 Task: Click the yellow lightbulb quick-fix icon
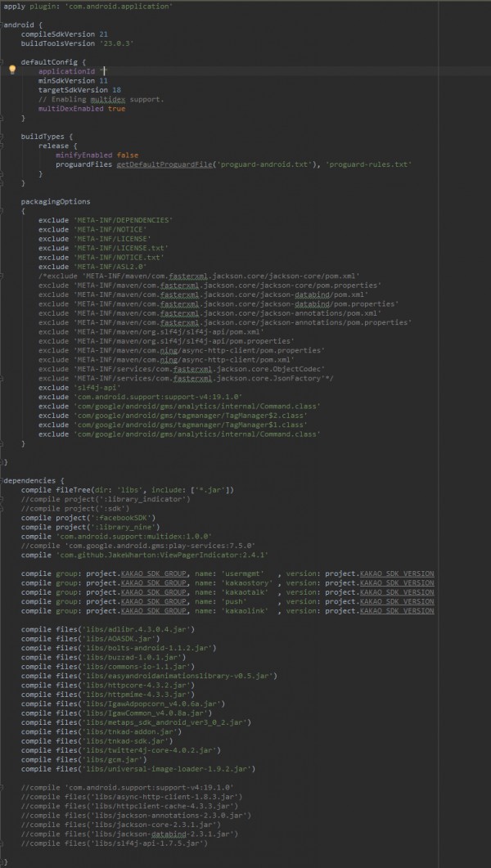tap(12, 70)
